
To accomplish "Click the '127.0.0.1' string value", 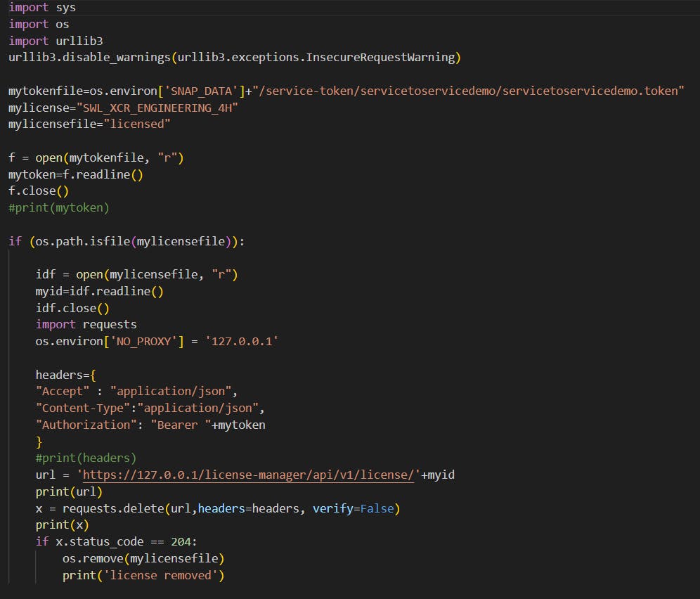I will pyautogui.click(x=242, y=342).
